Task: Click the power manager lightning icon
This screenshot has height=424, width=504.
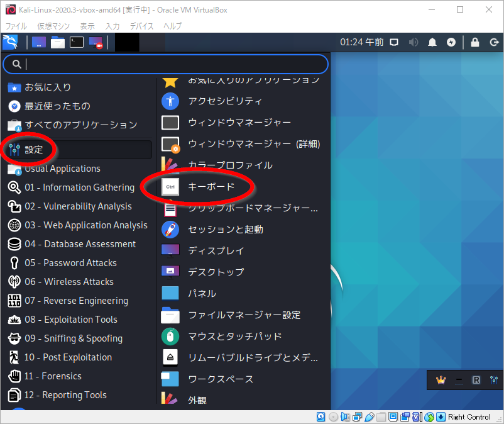Action: point(451,42)
